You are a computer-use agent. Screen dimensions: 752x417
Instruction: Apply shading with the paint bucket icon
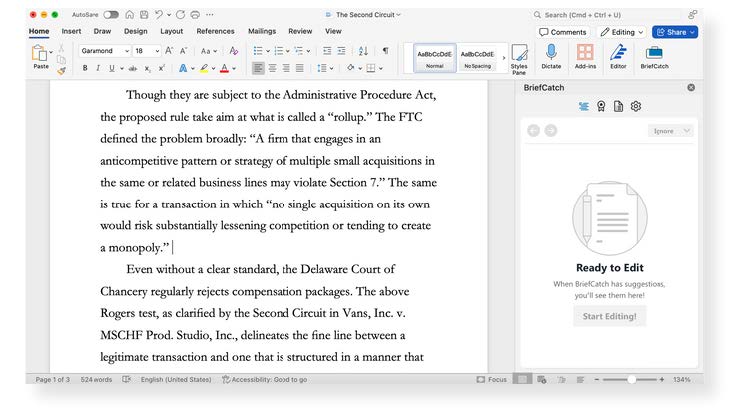(x=351, y=68)
